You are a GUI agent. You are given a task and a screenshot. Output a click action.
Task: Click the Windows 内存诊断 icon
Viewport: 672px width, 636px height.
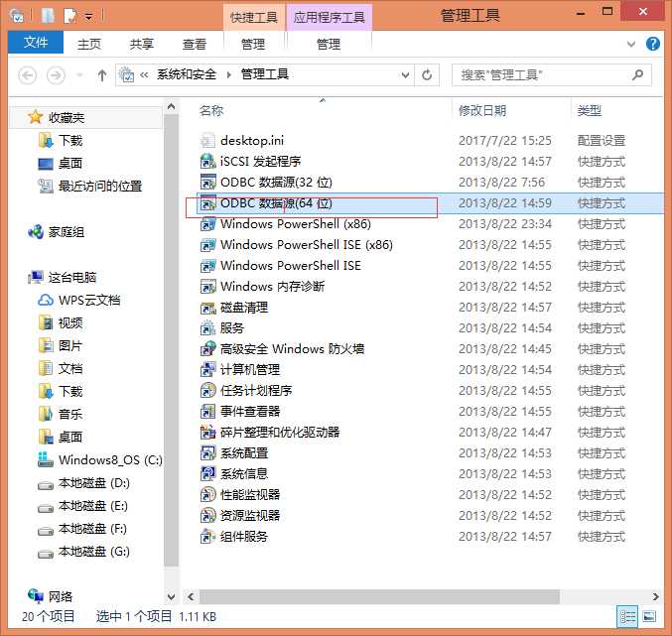click(x=207, y=287)
